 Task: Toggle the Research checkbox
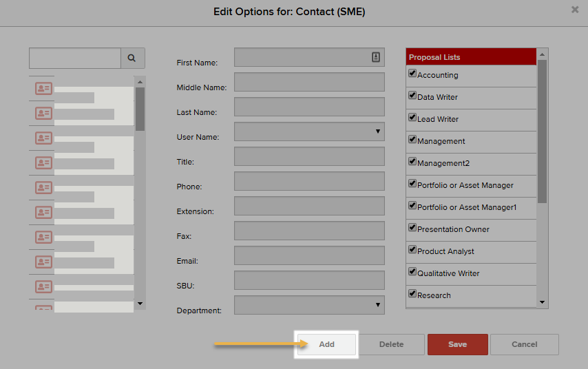(x=412, y=294)
